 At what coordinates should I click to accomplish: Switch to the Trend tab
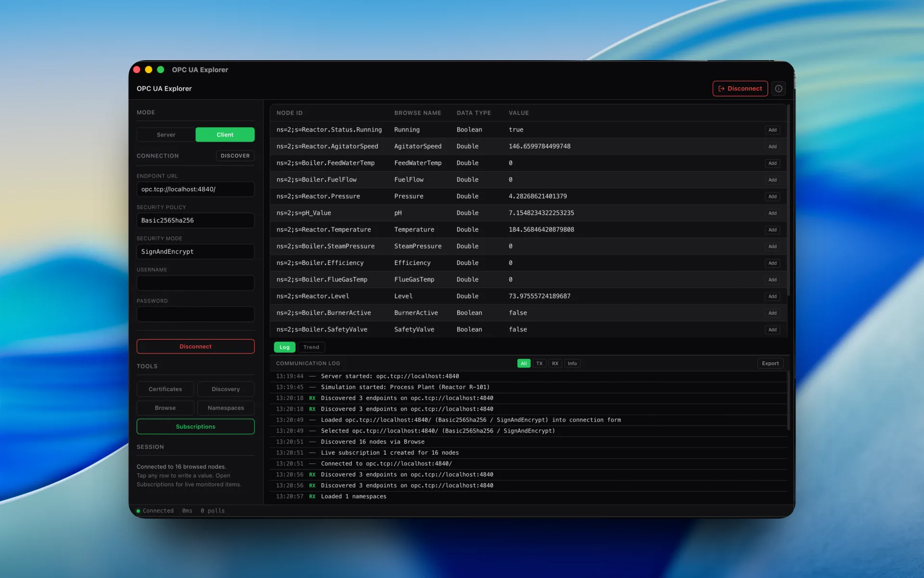click(x=311, y=347)
